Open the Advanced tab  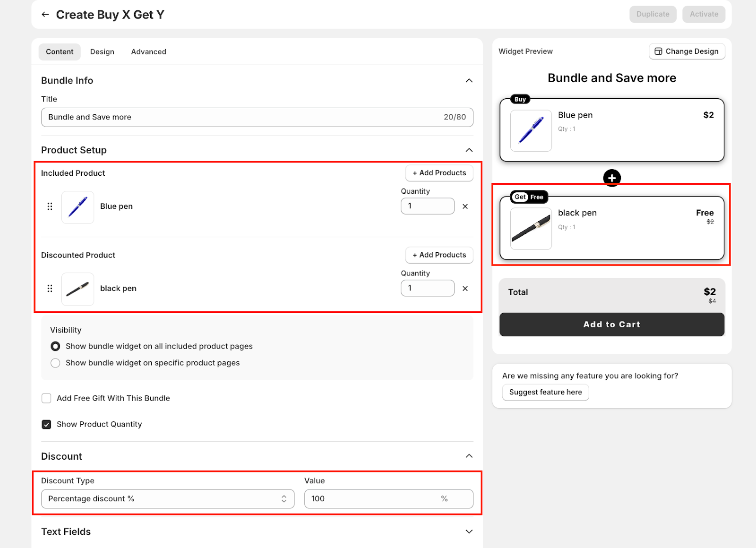tap(148, 52)
